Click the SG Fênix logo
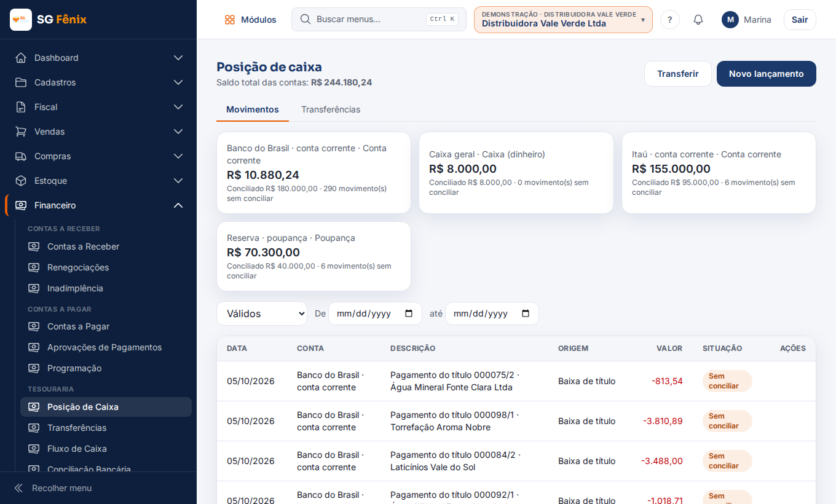 click(21, 20)
